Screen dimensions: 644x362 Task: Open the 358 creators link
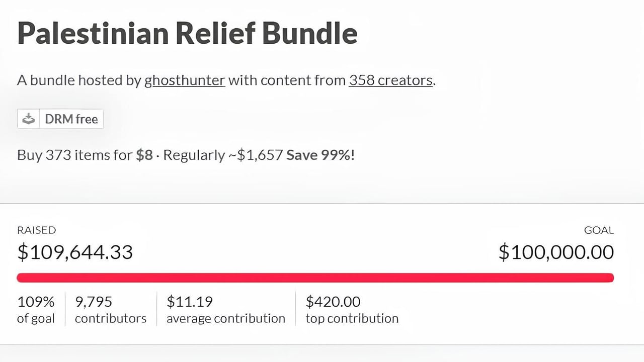point(390,80)
